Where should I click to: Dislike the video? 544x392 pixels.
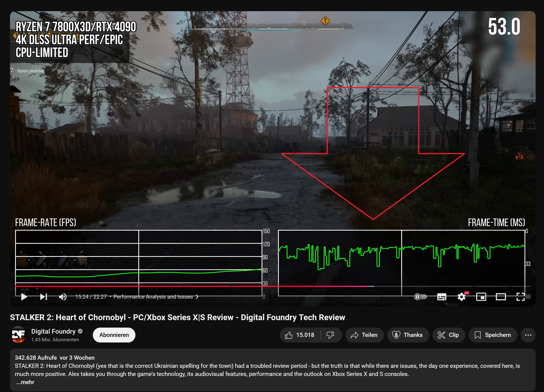330,335
